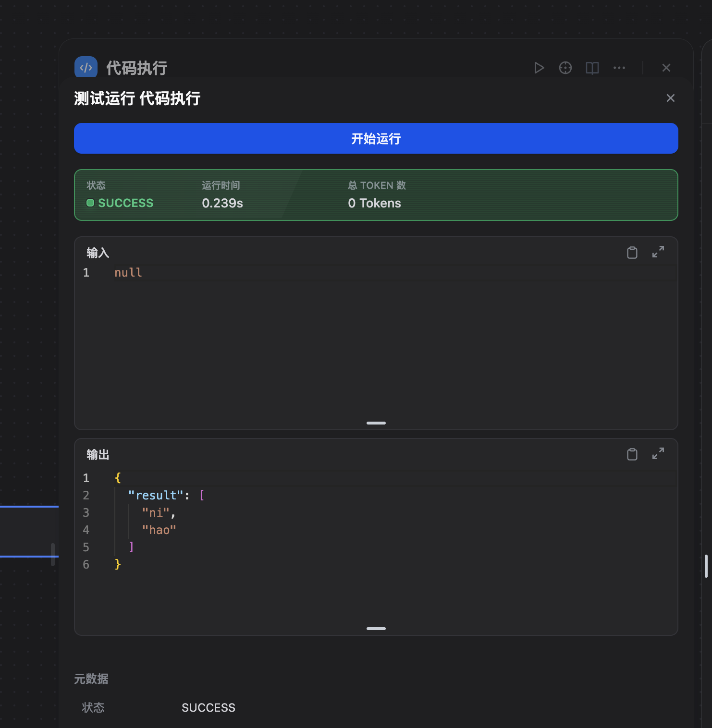Select the "hao" string in the output

click(x=159, y=530)
